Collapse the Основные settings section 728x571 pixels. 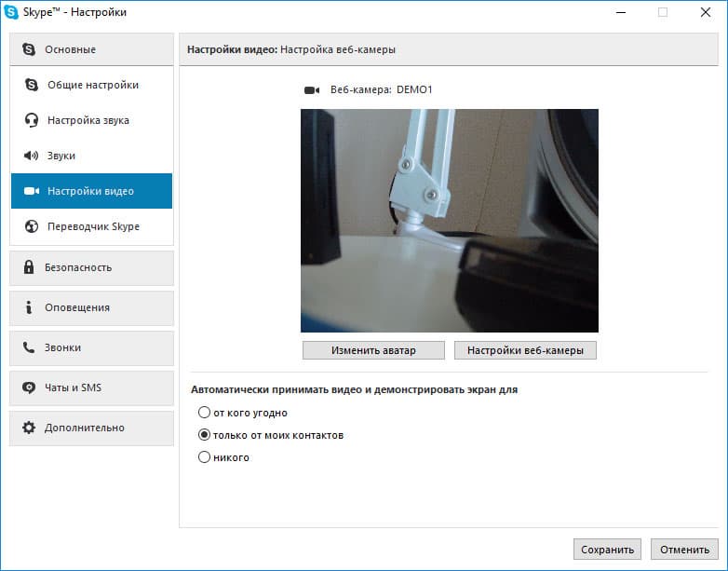tap(91, 49)
